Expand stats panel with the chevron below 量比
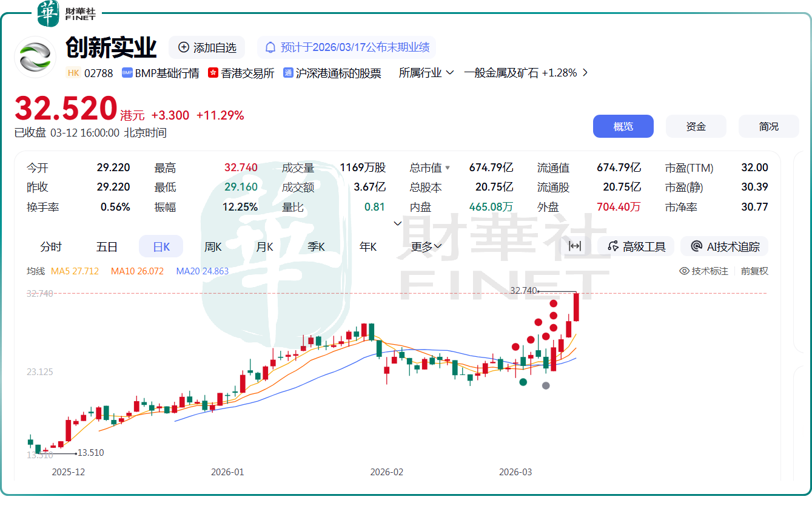This screenshot has height=508, width=812. (x=398, y=223)
